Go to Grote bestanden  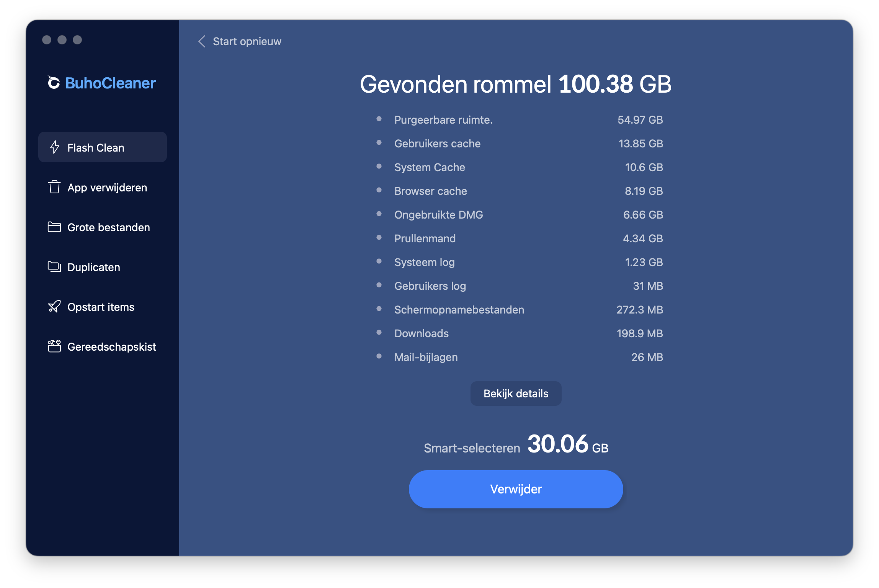coord(103,227)
